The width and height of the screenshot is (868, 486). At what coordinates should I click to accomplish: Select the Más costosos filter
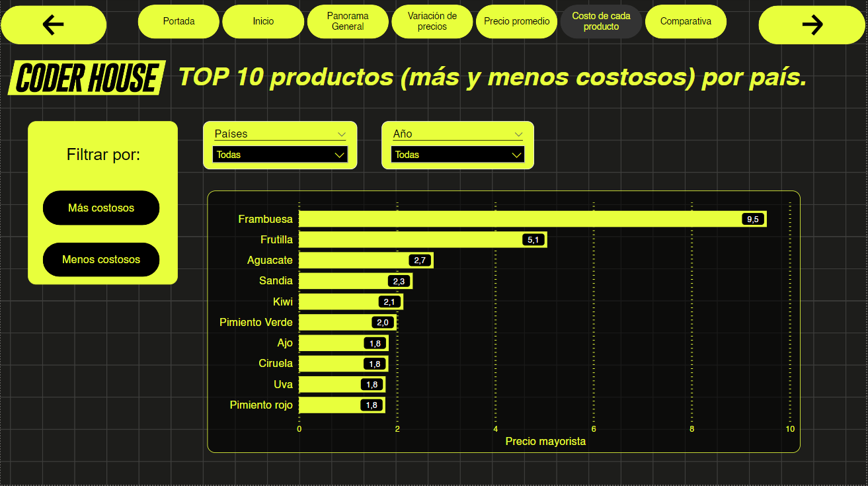pyautogui.click(x=100, y=208)
